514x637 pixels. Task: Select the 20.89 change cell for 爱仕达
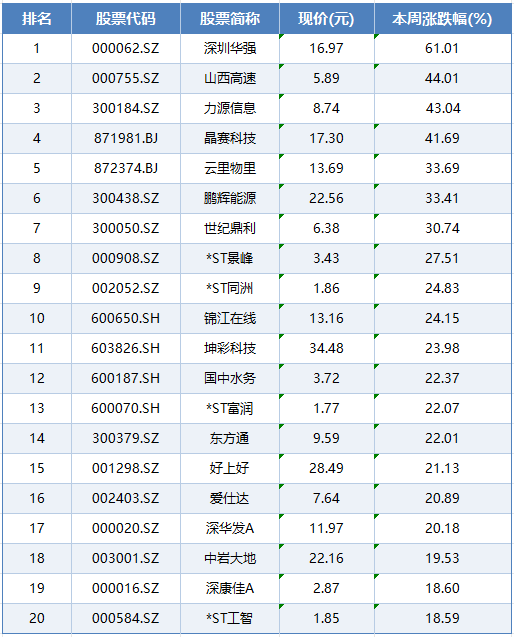[x=442, y=498]
